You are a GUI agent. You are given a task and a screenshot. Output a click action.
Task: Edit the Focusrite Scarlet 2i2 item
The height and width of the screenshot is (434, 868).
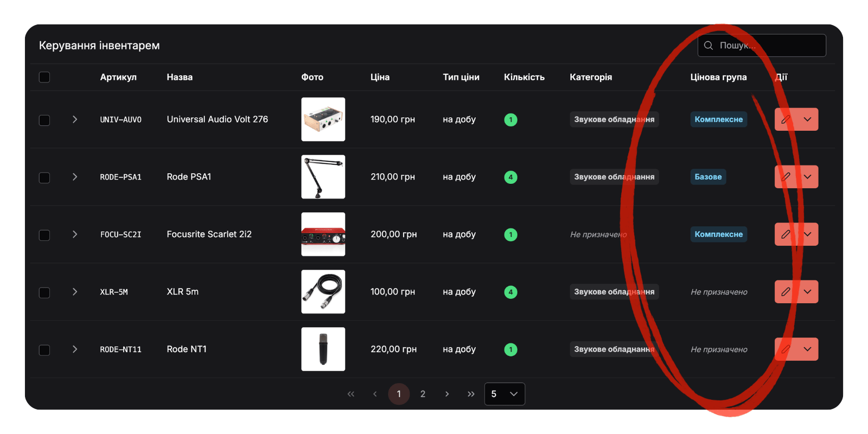[786, 234]
